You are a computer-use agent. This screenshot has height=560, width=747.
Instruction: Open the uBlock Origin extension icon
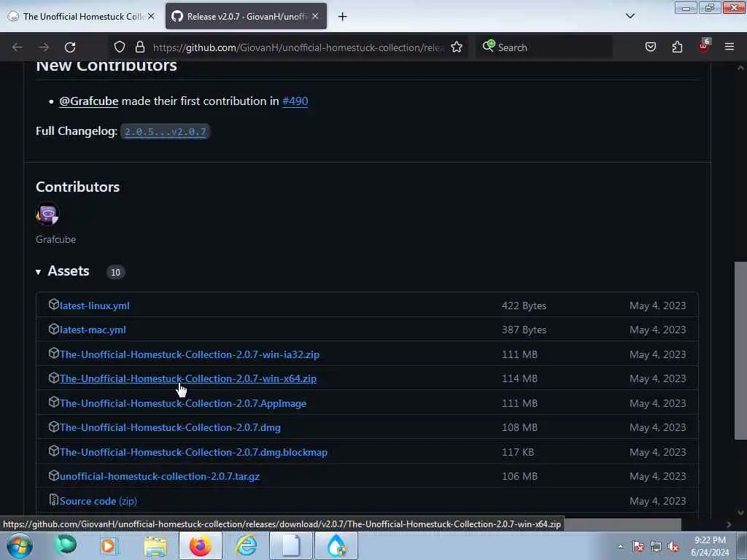point(704,46)
